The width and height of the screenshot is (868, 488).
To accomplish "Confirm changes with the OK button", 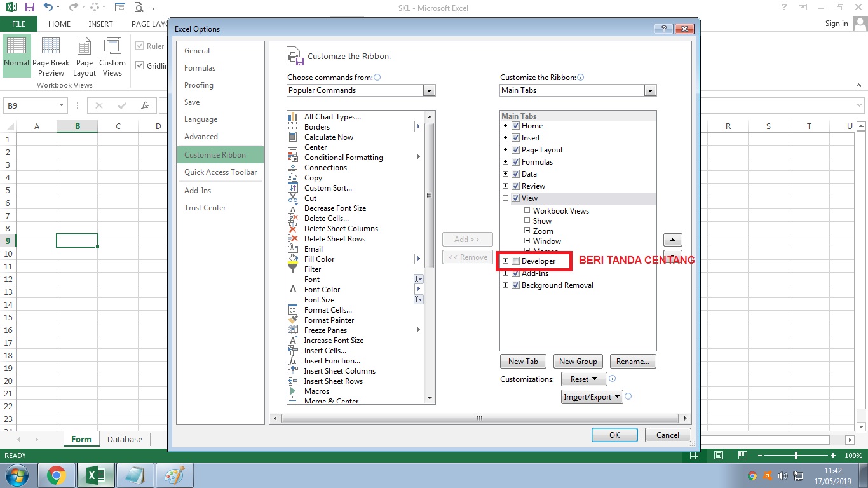I will (614, 435).
